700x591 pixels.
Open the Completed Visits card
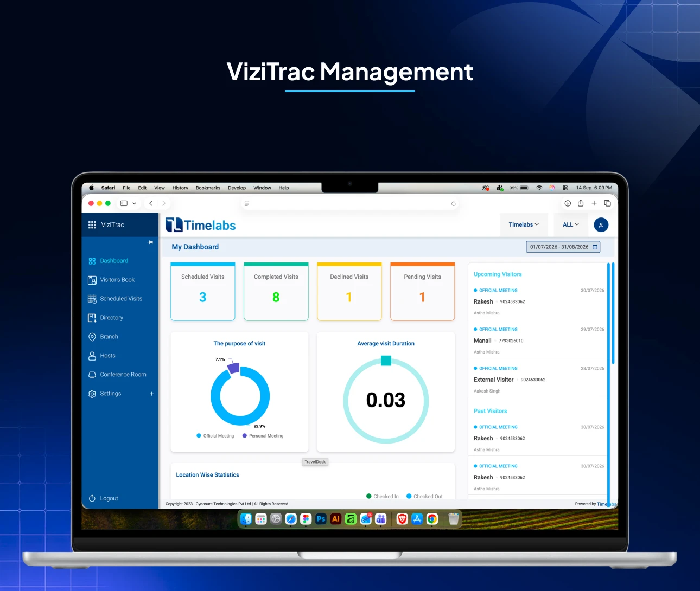(x=276, y=292)
